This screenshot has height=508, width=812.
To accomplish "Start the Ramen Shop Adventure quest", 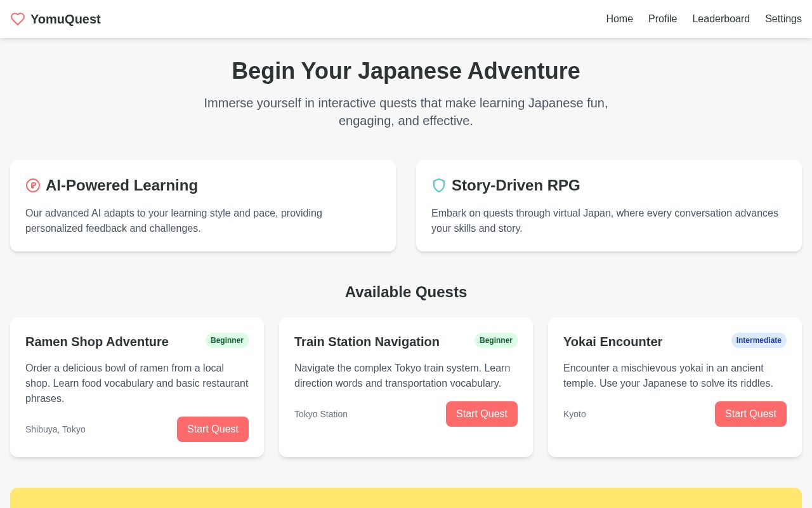I will [213, 429].
